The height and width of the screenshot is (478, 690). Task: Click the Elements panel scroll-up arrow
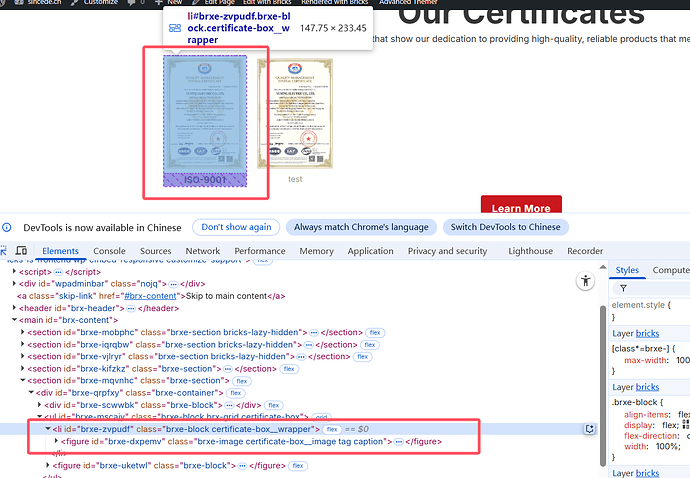point(603,267)
